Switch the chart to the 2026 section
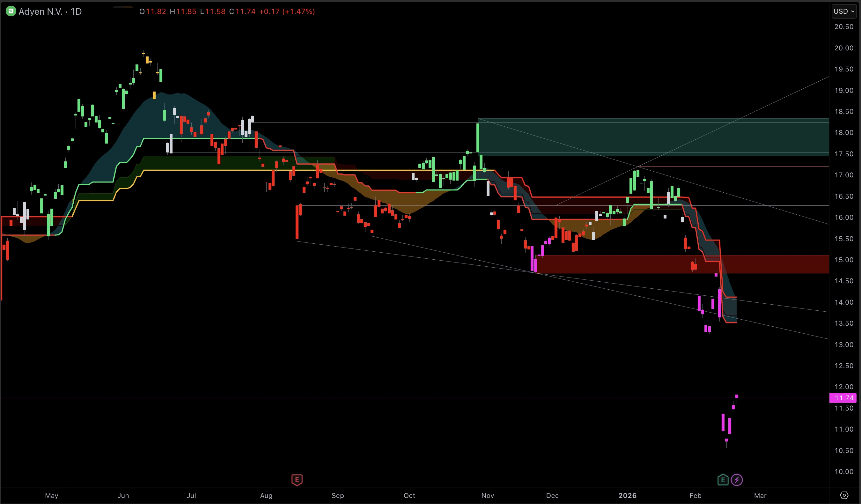The image size is (861, 504). (628, 495)
